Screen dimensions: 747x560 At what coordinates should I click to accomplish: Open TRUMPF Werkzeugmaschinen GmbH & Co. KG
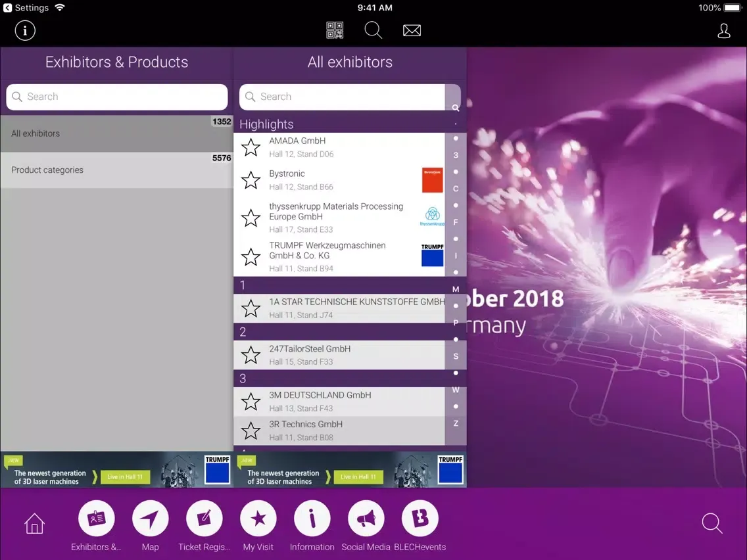coord(339,256)
